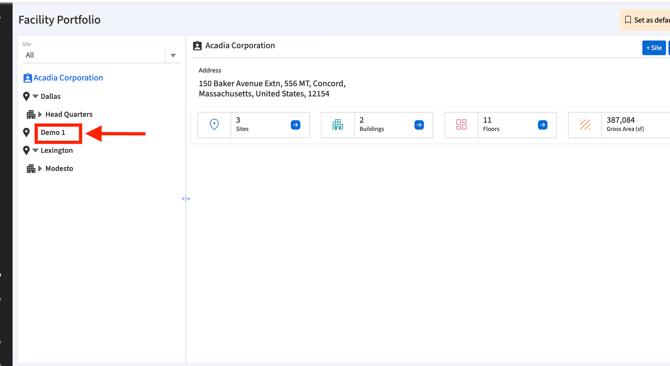Open the Site filter dropdown arrow
The image size is (670, 366).
tap(173, 55)
